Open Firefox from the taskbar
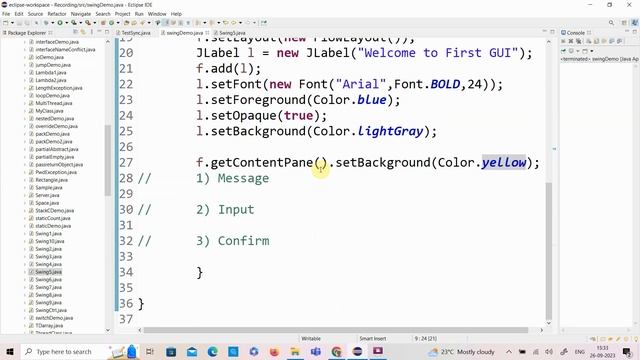640x360 pixels. (x=274, y=351)
